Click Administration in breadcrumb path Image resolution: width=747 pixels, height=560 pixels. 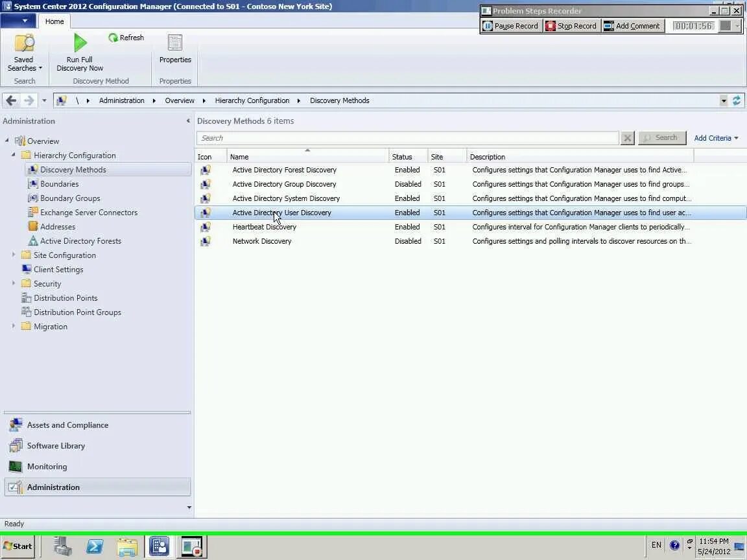pyautogui.click(x=121, y=100)
